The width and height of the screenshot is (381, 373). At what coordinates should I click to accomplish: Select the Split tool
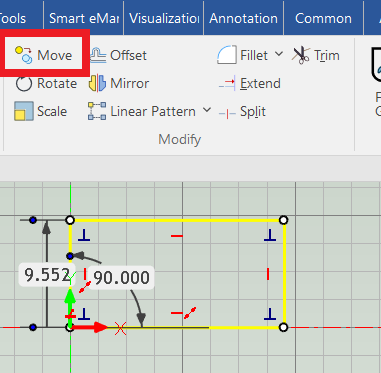point(242,112)
